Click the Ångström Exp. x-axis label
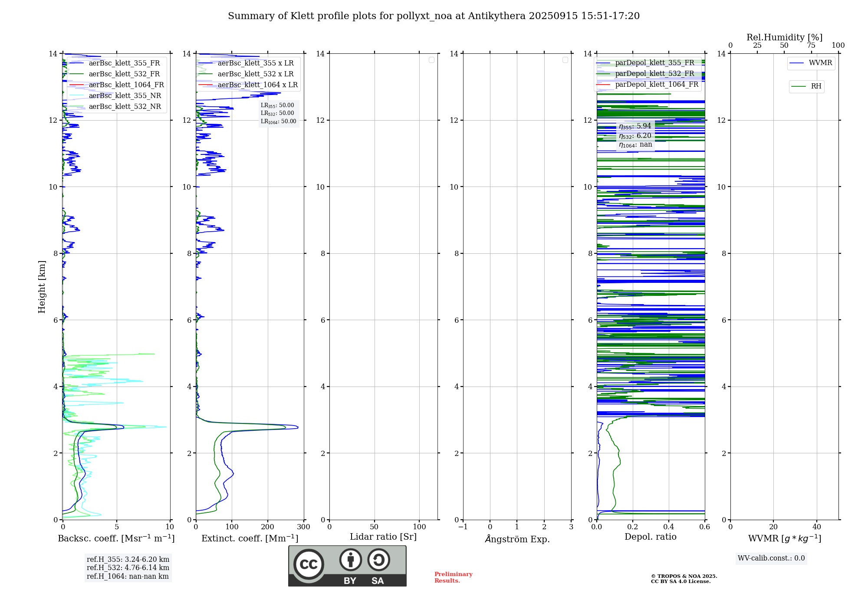Viewport: 868px width, 590px height. pos(517,539)
